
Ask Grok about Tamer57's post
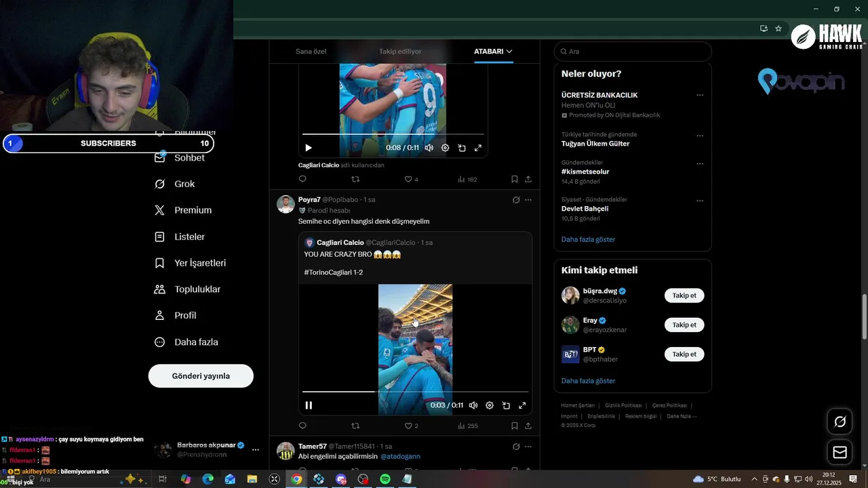tap(516, 447)
